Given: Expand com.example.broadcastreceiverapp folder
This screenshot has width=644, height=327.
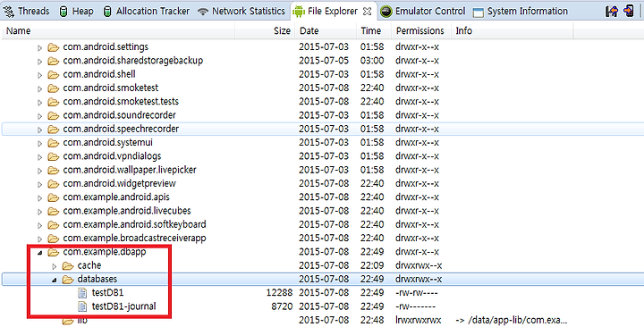Looking at the screenshot, I should [40, 239].
